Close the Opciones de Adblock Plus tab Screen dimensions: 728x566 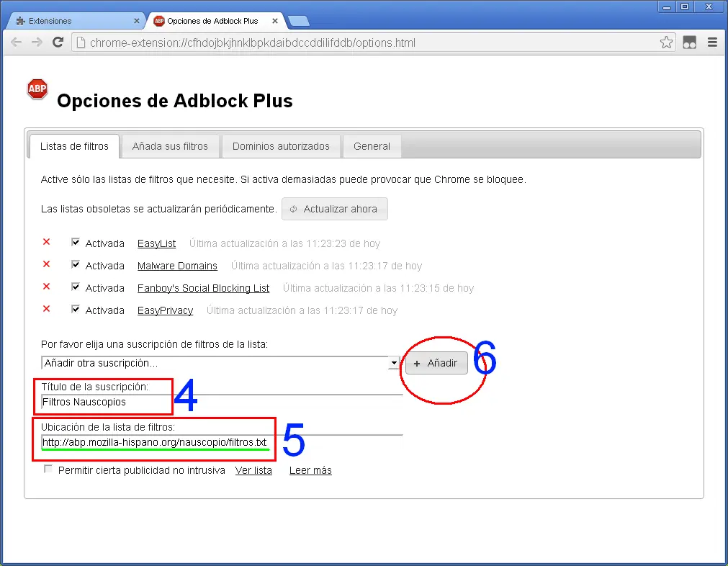click(275, 21)
